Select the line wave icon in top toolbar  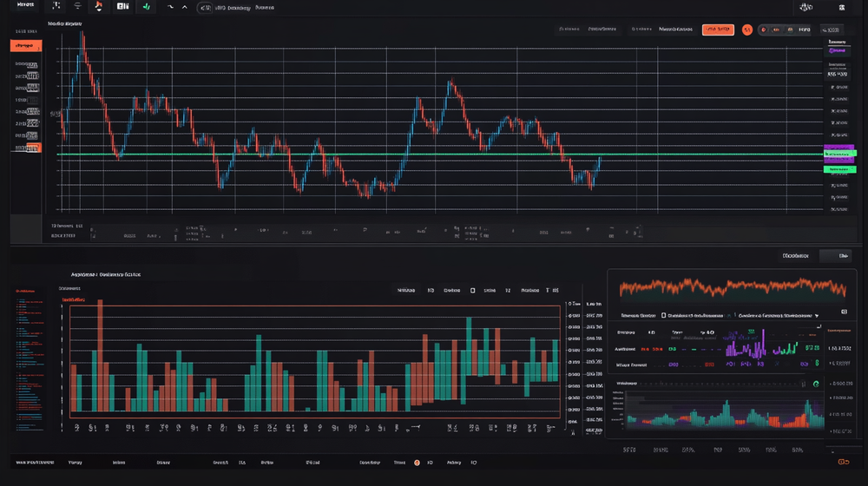pos(170,7)
